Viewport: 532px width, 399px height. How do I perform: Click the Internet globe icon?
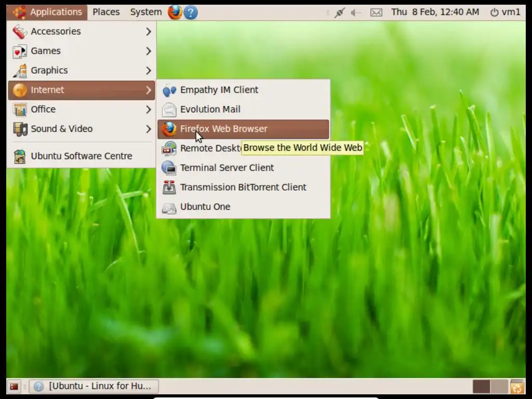(20, 90)
